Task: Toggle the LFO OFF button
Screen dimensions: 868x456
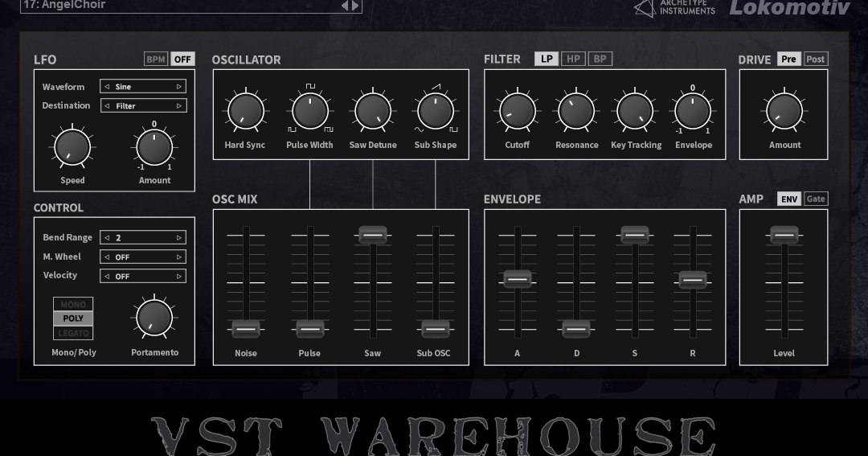Action: click(x=182, y=60)
